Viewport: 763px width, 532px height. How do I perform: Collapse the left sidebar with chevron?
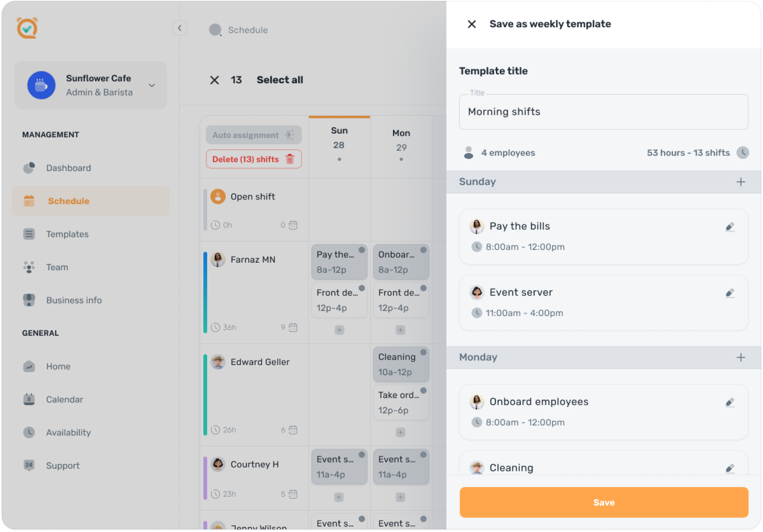point(180,28)
